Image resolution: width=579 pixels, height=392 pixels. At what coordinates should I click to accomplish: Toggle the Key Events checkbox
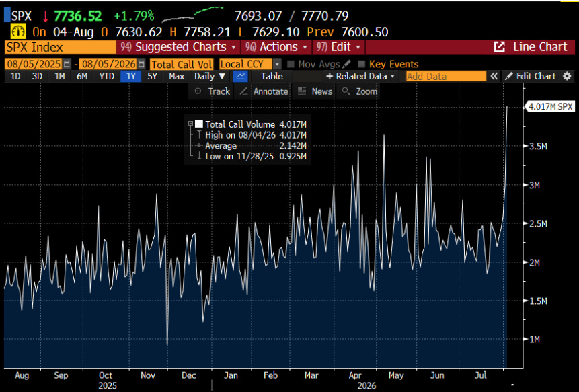tap(362, 64)
